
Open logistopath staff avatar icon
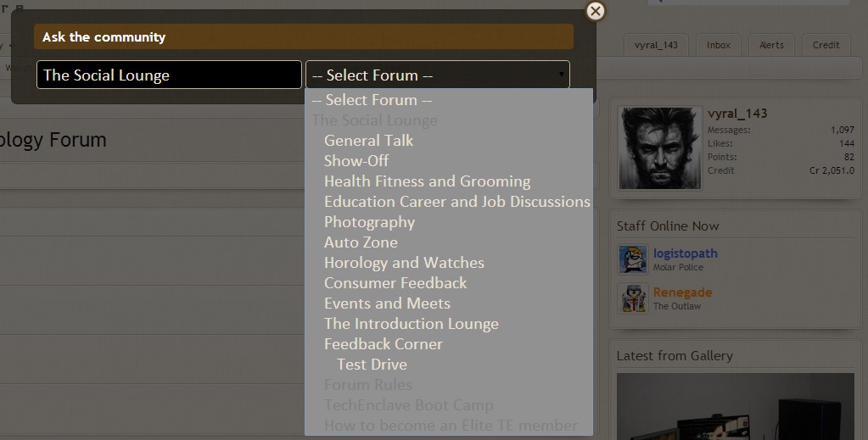point(633,259)
